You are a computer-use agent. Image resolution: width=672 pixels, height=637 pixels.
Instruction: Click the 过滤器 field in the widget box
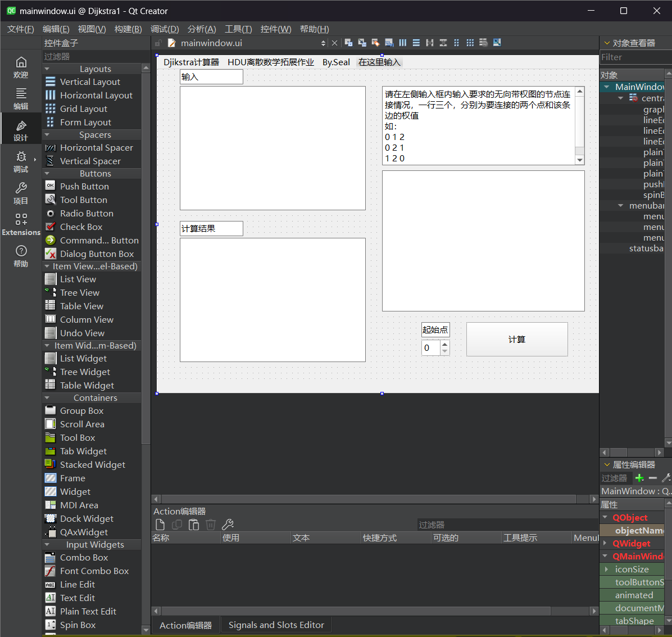(x=96, y=56)
